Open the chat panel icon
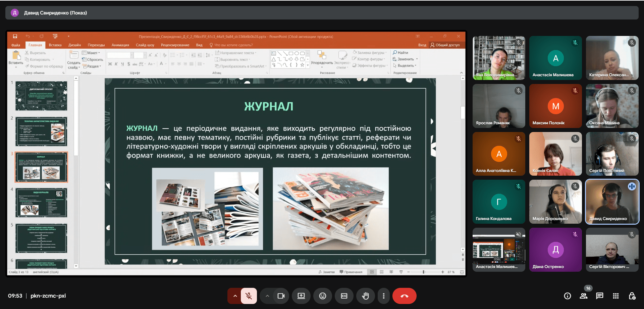Image resolution: width=644 pixels, height=309 pixels. (599, 296)
